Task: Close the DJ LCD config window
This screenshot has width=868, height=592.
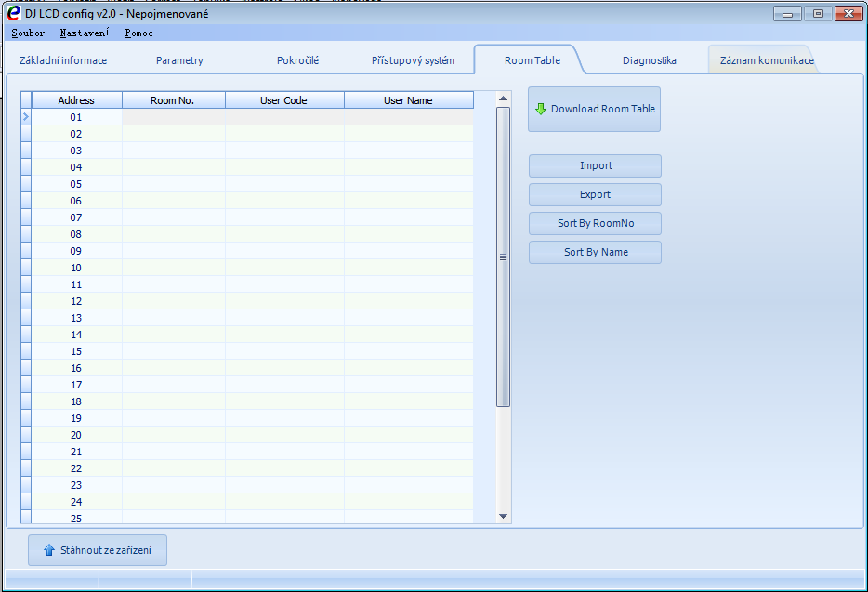Action: click(848, 13)
